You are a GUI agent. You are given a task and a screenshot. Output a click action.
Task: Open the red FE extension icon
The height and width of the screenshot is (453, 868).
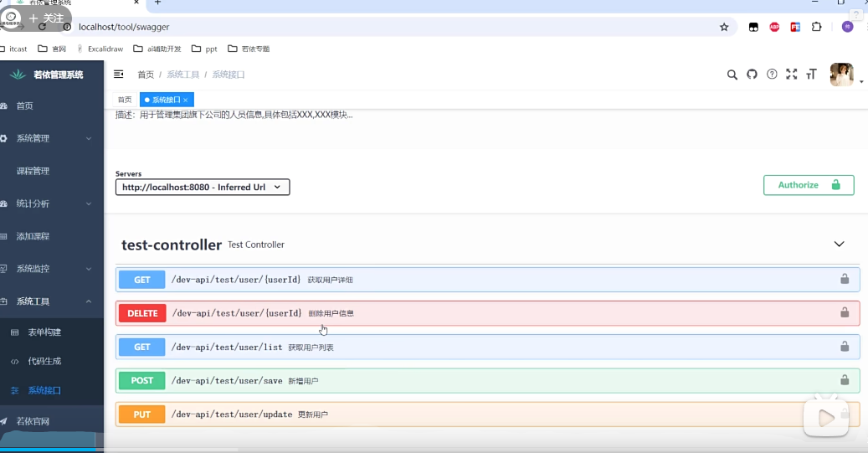[x=795, y=27]
